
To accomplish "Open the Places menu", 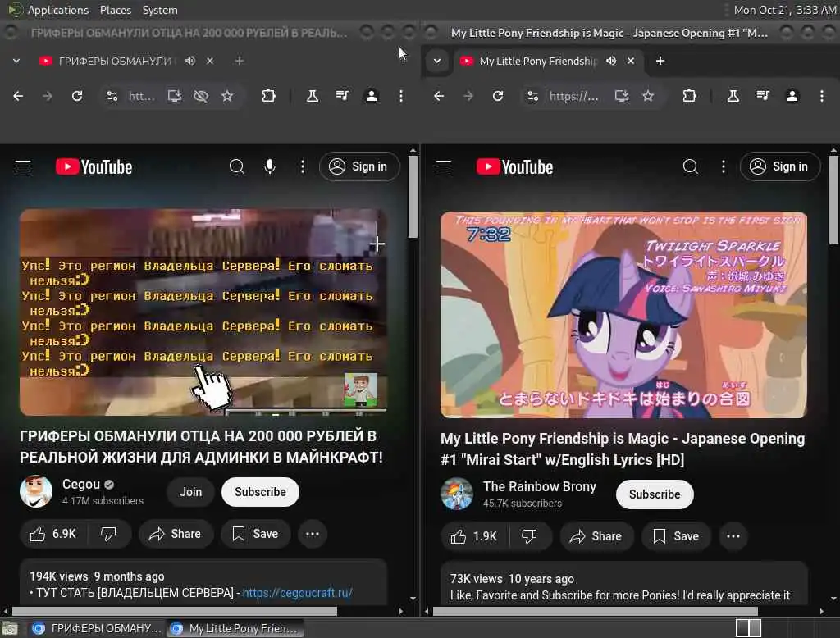I will (115, 10).
